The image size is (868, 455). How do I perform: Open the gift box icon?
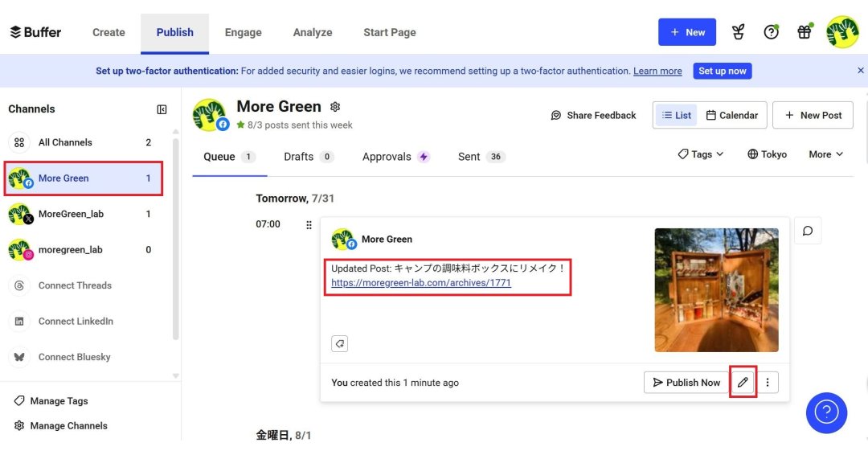[x=805, y=32]
